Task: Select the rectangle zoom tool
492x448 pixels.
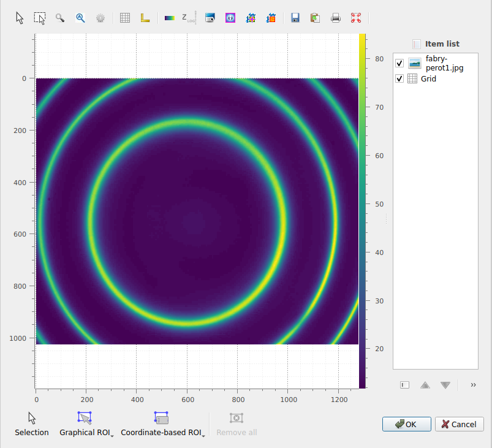Action: (x=40, y=18)
